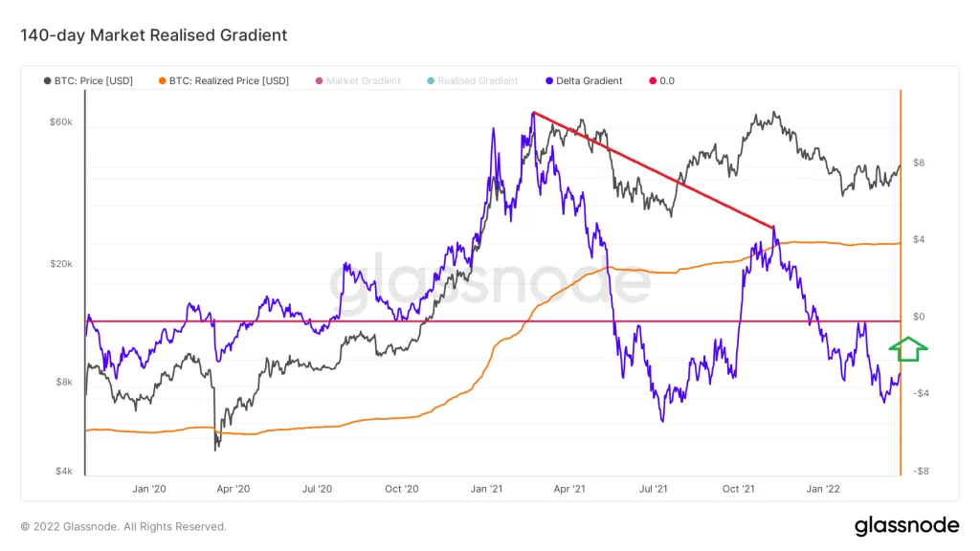Click the green up arrow marker
This screenshot has height=551, width=980.
909,350
